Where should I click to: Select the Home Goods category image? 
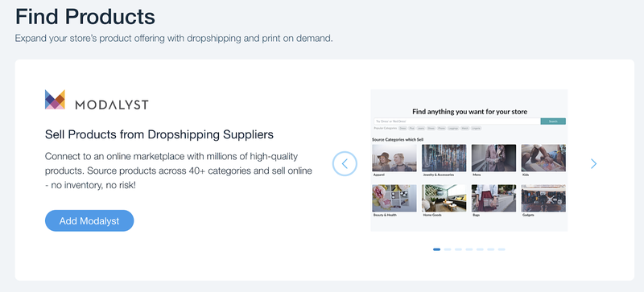point(444,198)
